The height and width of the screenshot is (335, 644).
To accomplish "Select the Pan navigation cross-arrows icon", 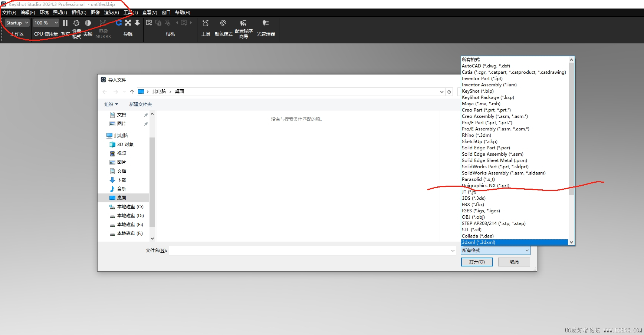I will click(x=128, y=23).
